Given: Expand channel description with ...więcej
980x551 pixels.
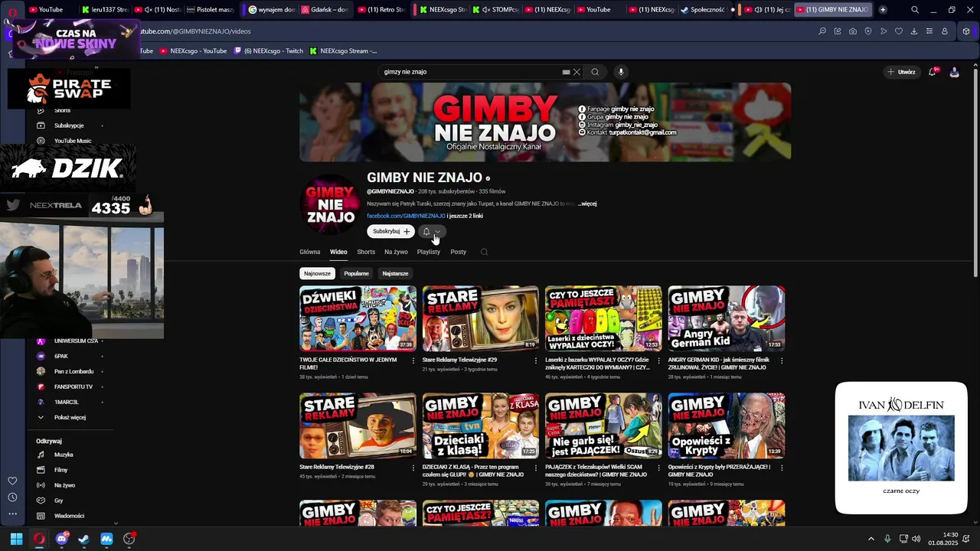Looking at the screenshot, I should [x=587, y=204].
